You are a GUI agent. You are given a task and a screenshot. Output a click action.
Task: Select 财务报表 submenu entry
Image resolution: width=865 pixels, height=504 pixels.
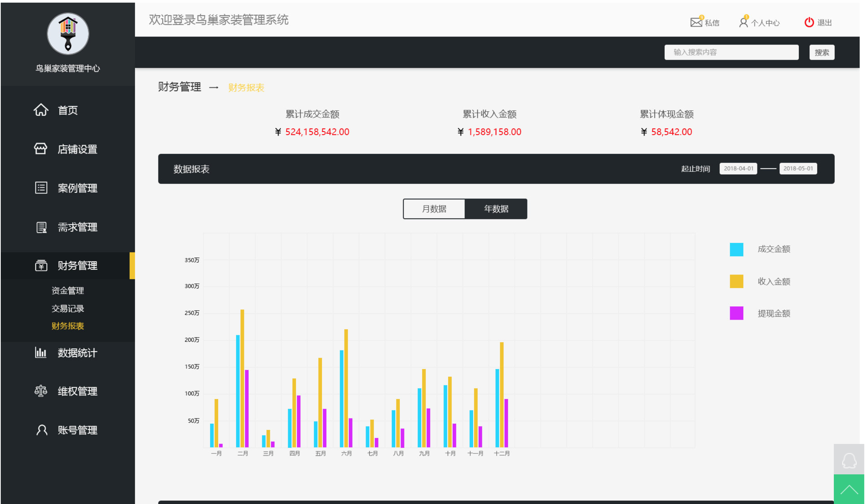68,326
